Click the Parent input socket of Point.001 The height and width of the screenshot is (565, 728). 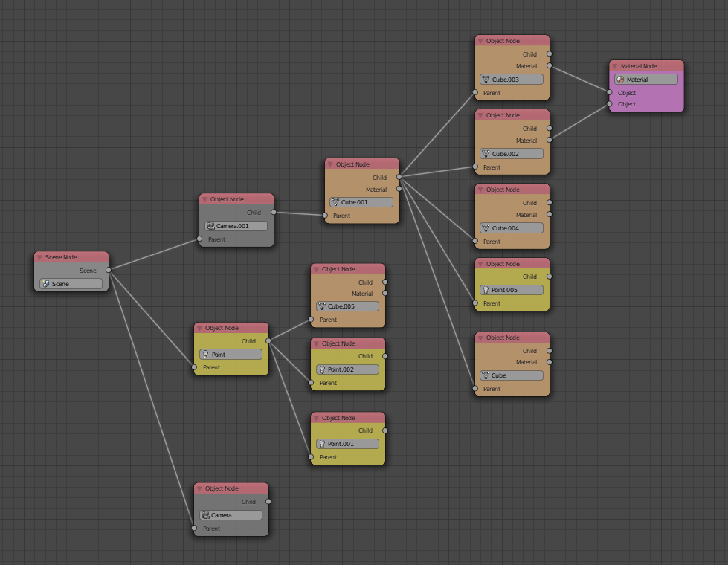point(311,457)
